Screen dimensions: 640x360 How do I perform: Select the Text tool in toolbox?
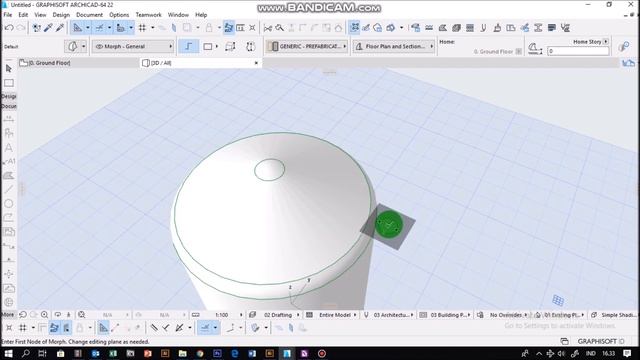click(x=9, y=147)
